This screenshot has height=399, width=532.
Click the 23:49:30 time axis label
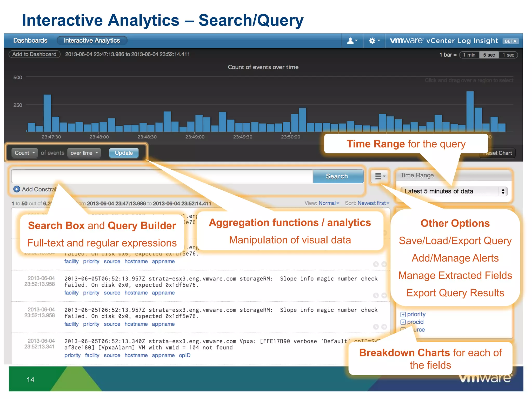click(x=243, y=137)
